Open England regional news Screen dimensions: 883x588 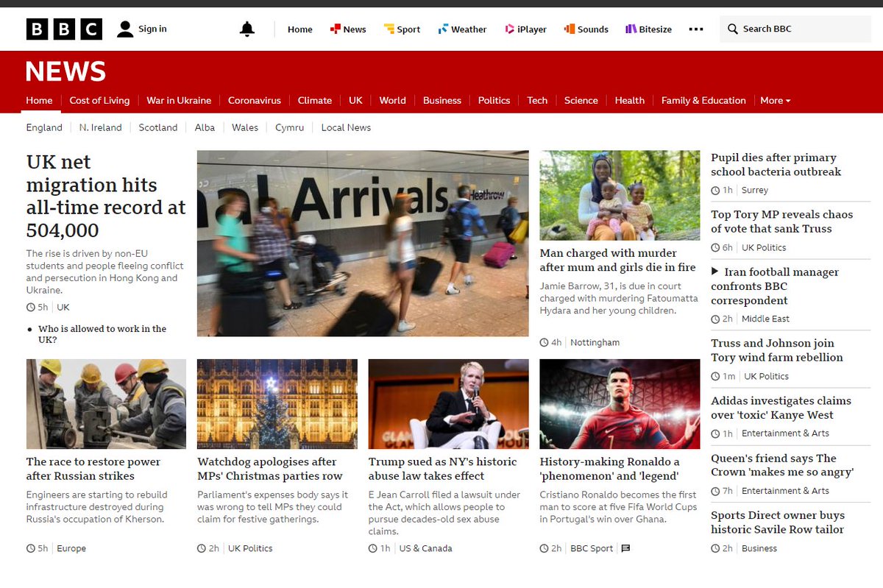coord(44,127)
